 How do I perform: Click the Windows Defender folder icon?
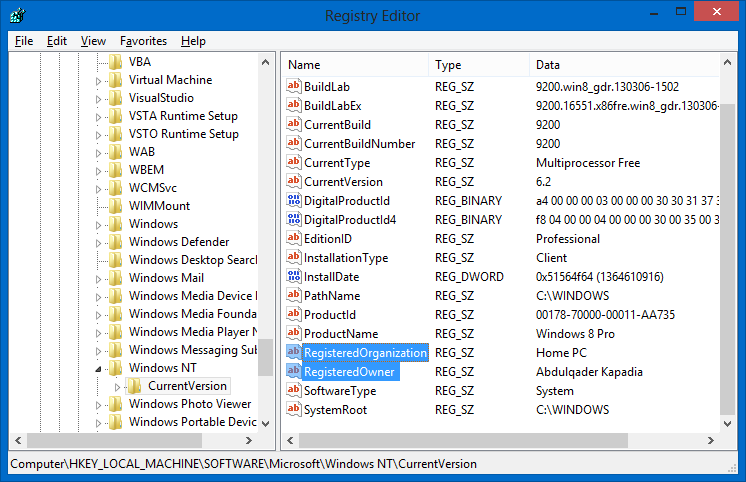pyautogui.click(x=116, y=242)
